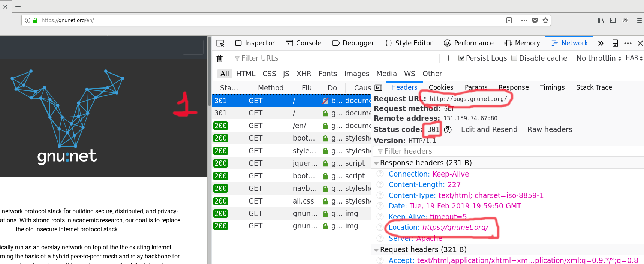Pause network recording with pause icon

pos(446,58)
